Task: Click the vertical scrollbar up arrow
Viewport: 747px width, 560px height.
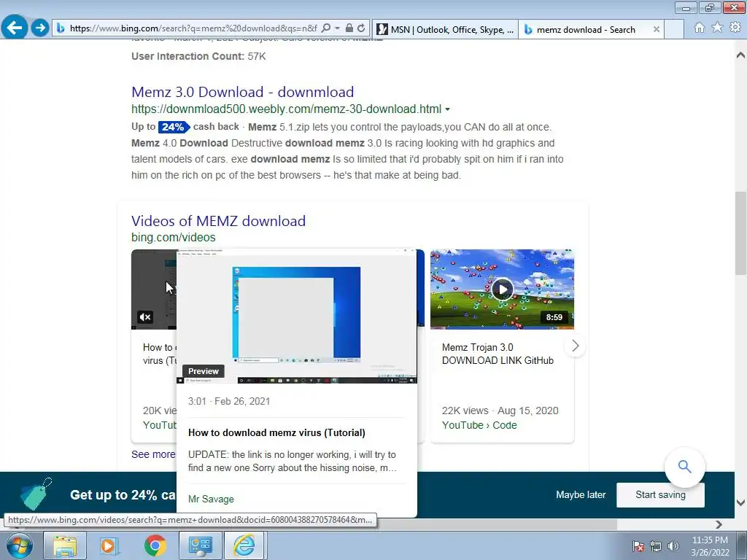Action: click(740, 55)
